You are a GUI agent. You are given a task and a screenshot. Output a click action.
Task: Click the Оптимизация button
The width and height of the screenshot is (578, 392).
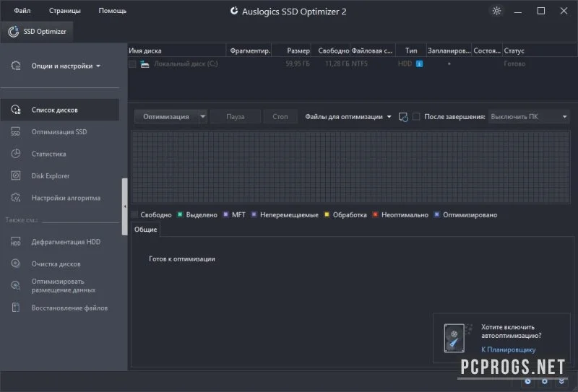click(166, 117)
